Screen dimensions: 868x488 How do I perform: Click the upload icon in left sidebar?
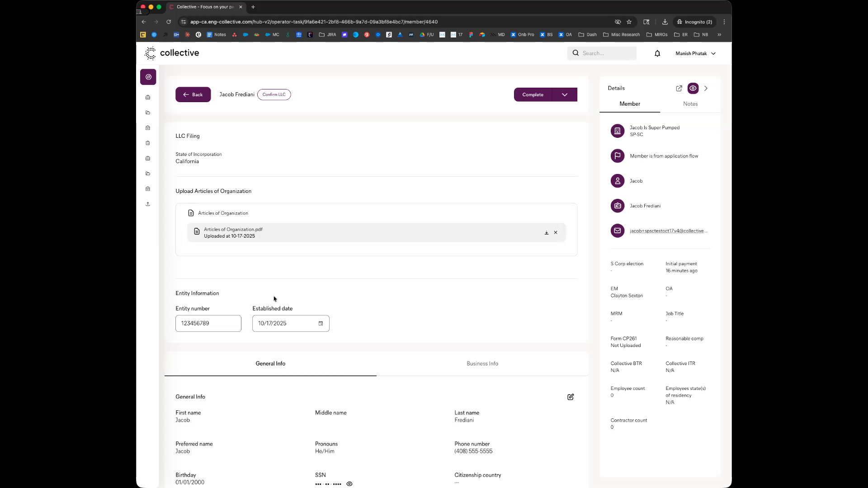pos(148,204)
